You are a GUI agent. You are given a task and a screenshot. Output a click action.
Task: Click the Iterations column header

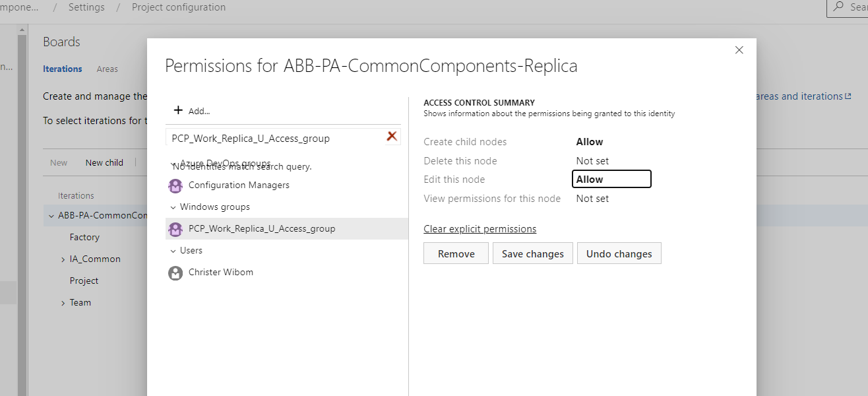[x=76, y=196]
